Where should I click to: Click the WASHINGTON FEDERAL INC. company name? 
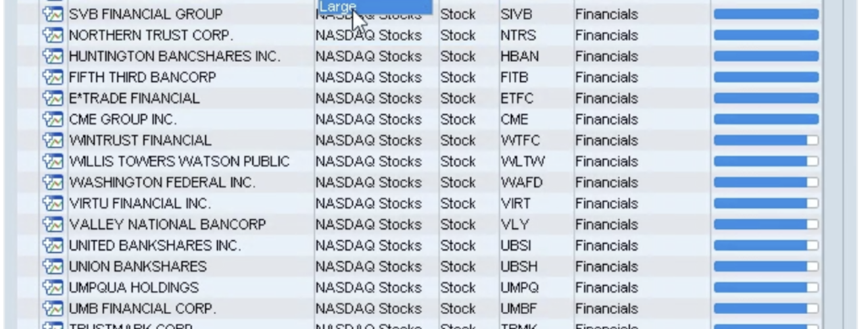point(162,183)
